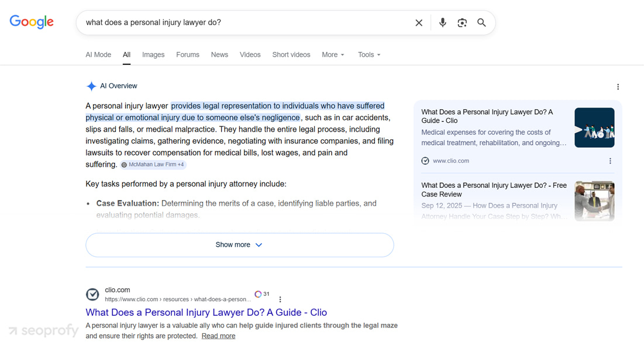Open AI Overview three-dot options menu
This screenshot has height=345, width=644.
point(618,87)
